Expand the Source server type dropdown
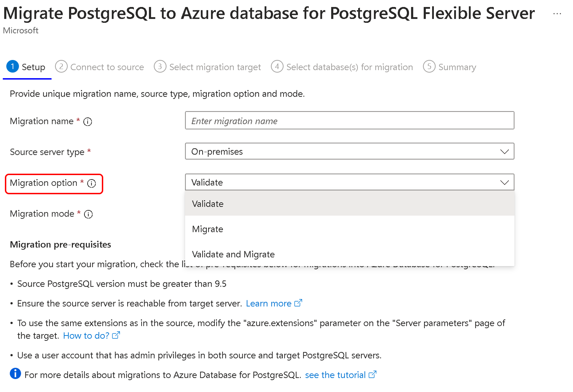Viewport: 573px width, 392px height. pyautogui.click(x=349, y=151)
